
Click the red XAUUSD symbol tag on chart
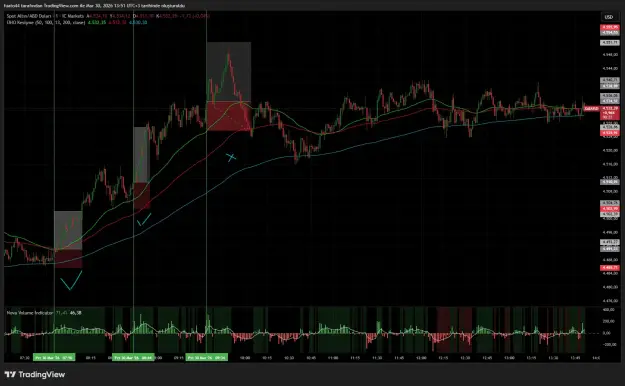[x=592, y=108]
